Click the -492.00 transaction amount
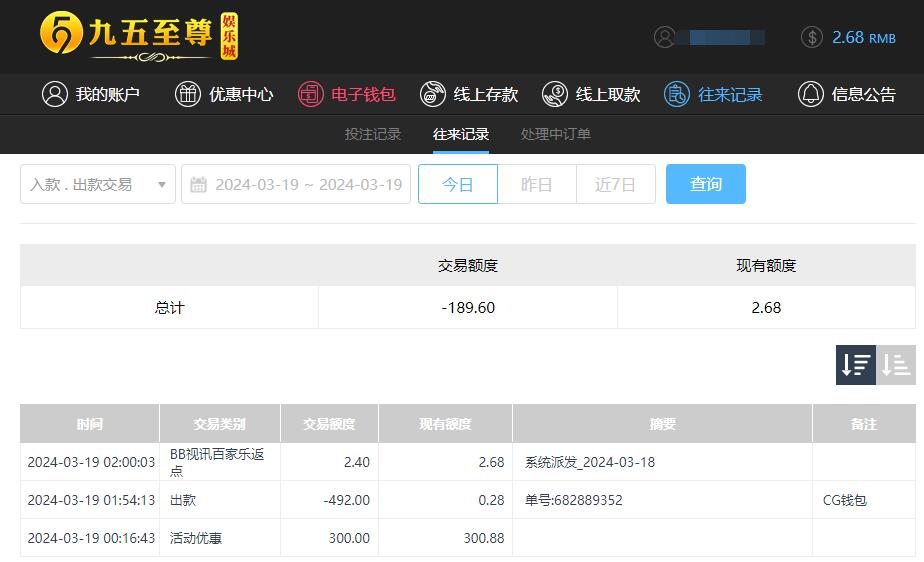The width and height of the screenshot is (924, 562). point(346,500)
